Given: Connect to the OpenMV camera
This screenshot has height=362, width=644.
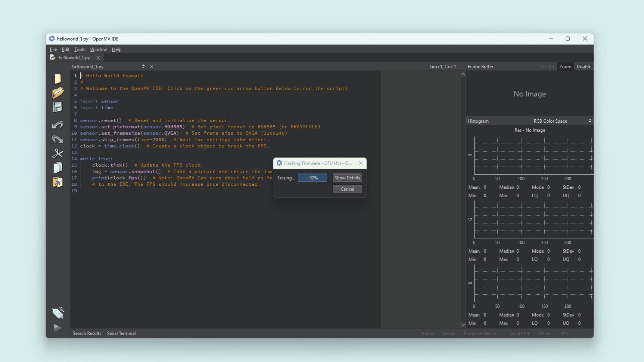Looking at the screenshot, I should 58,313.
